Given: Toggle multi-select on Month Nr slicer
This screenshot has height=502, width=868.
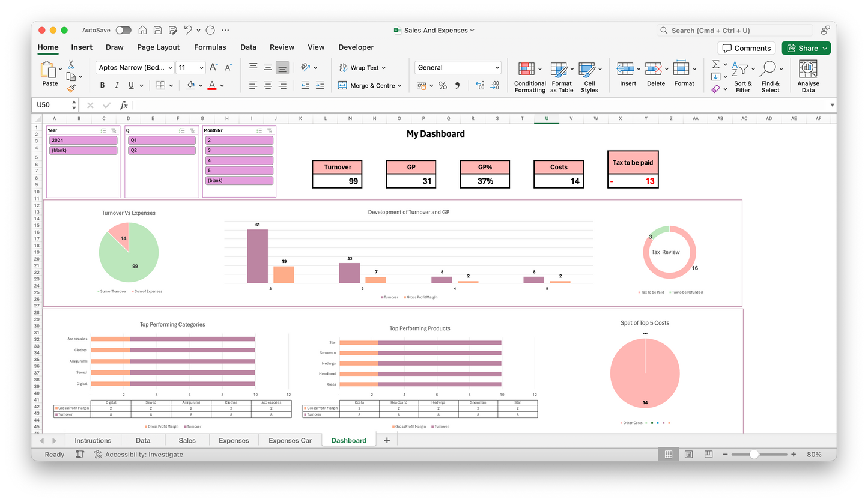Looking at the screenshot, I should point(259,130).
